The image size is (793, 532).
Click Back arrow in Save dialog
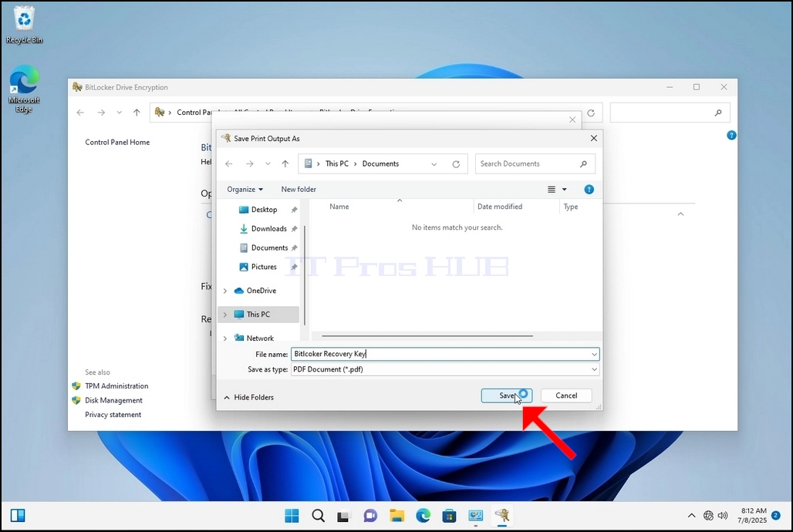228,164
